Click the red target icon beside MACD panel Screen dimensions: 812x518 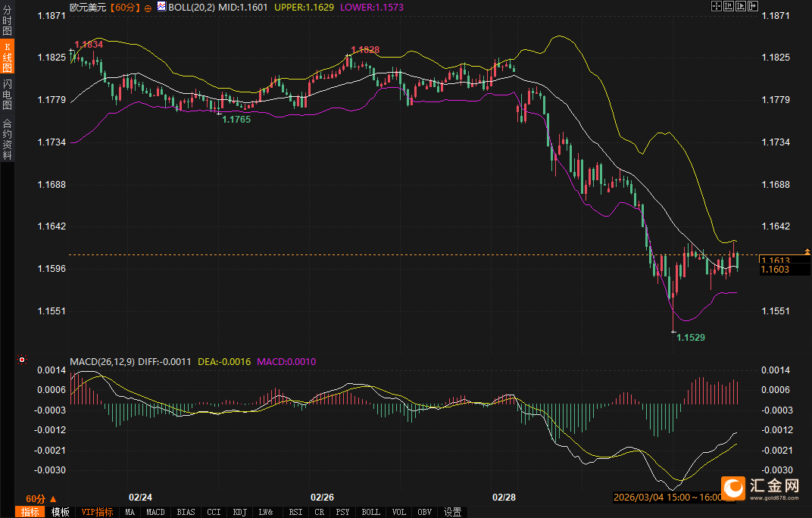coord(21,360)
